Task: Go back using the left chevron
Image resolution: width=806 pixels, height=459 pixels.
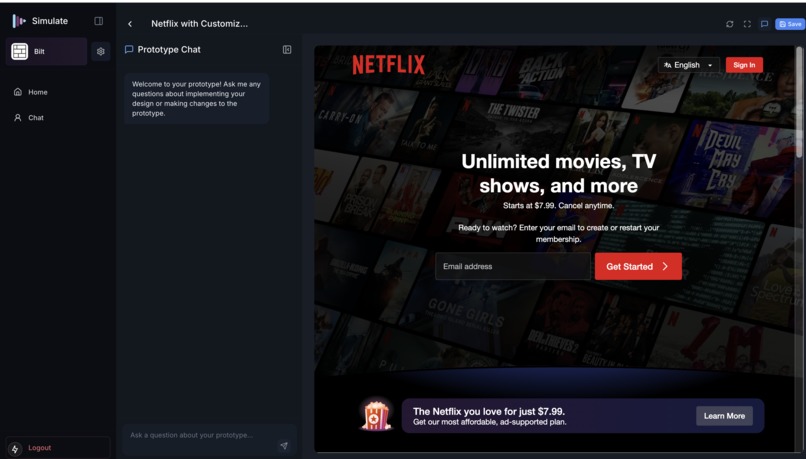Action: coord(130,24)
